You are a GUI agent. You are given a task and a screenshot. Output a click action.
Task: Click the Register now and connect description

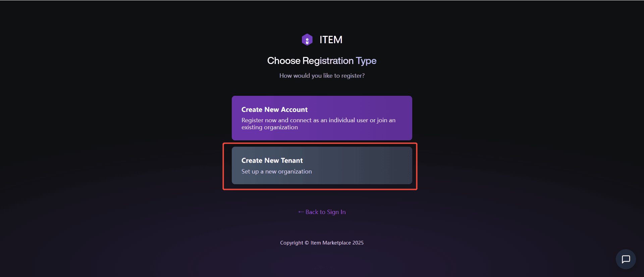[x=318, y=120]
